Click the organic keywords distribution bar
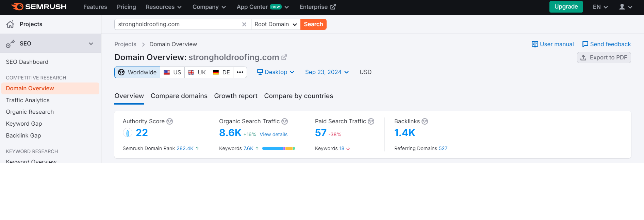The image size is (644, 220). pyautogui.click(x=279, y=148)
